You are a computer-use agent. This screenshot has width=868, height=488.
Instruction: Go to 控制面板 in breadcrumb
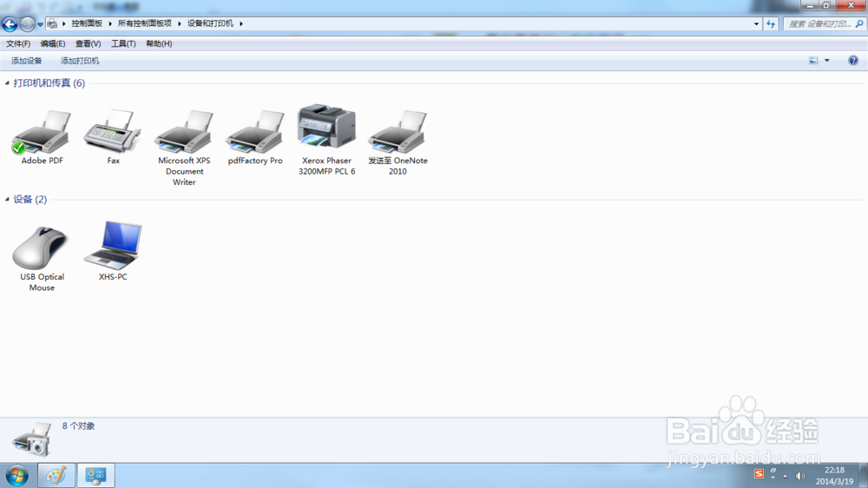87,23
